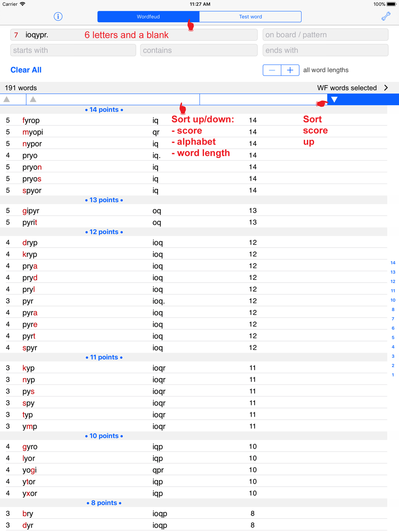
Task: Jump to 12 in side index
Action: (393, 282)
